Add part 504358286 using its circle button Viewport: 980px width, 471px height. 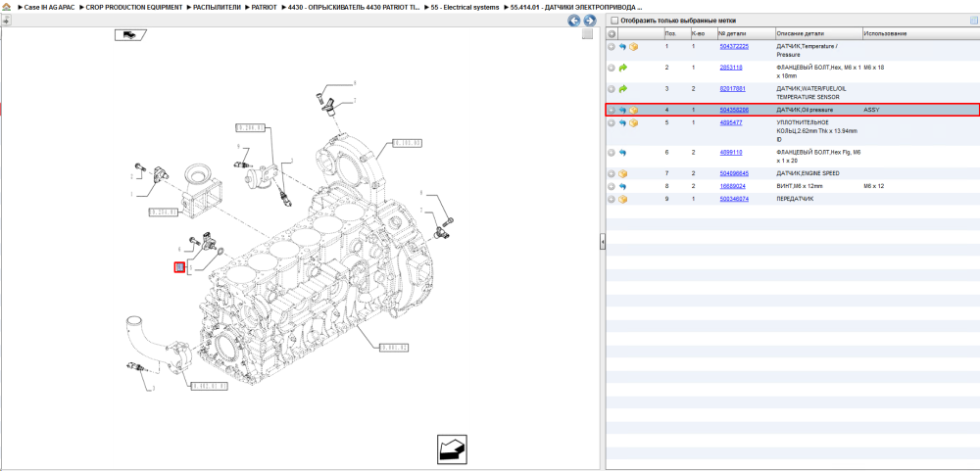pyautogui.click(x=612, y=110)
